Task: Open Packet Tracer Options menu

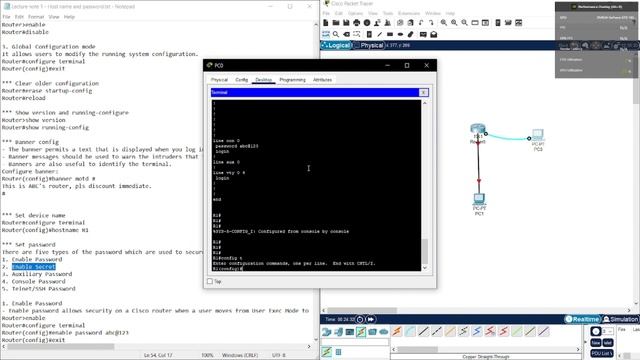Action: pyautogui.click(x=356, y=13)
